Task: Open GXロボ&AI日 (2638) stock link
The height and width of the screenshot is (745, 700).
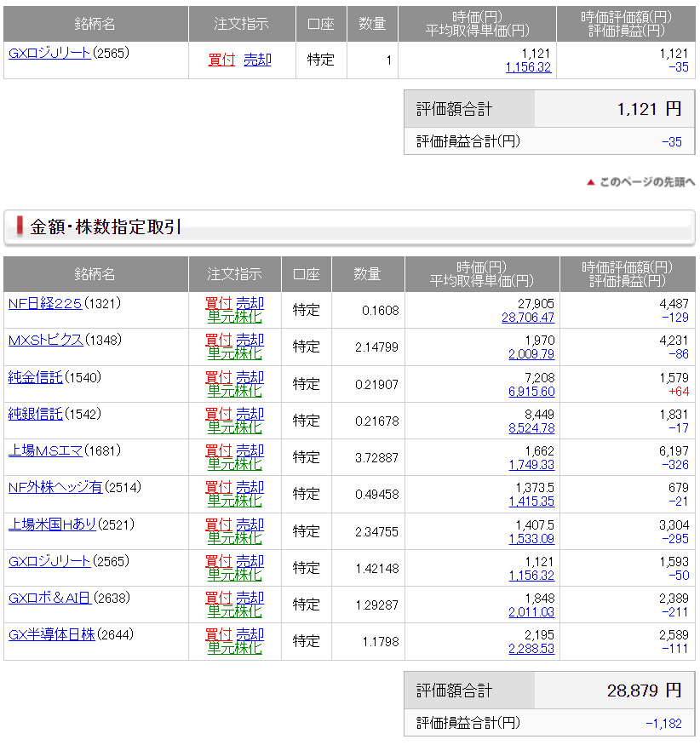Action: pyautogui.click(x=49, y=598)
